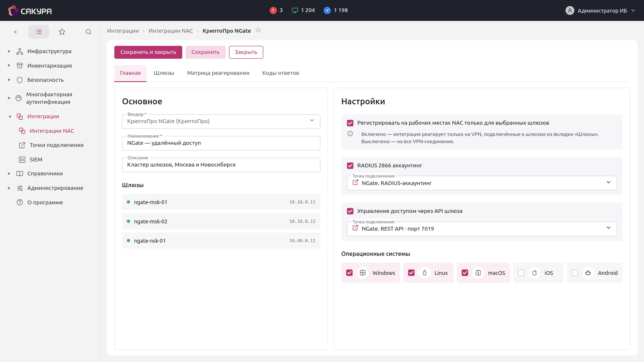
Task: Click the Android icon
Action: click(588, 273)
